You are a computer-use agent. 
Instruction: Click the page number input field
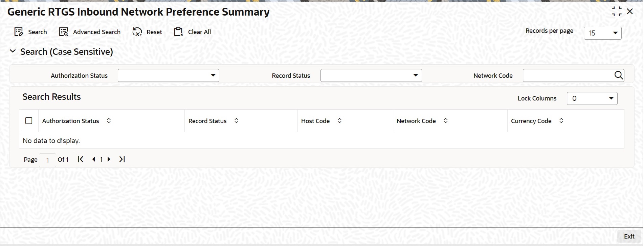(x=47, y=160)
